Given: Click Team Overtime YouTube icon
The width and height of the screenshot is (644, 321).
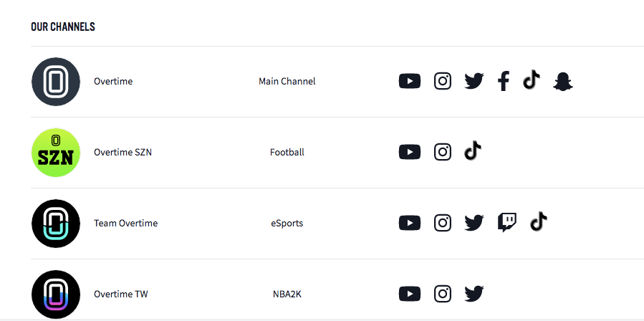Looking at the screenshot, I should click(x=410, y=223).
